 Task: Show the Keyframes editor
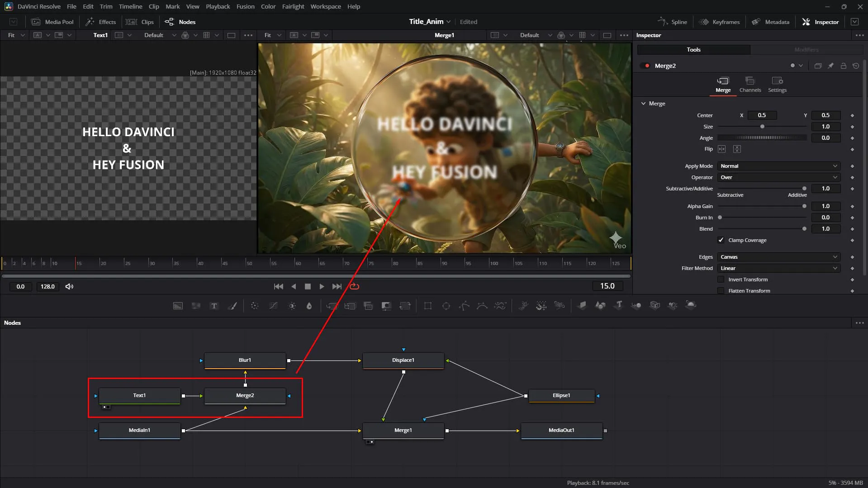coord(719,22)
